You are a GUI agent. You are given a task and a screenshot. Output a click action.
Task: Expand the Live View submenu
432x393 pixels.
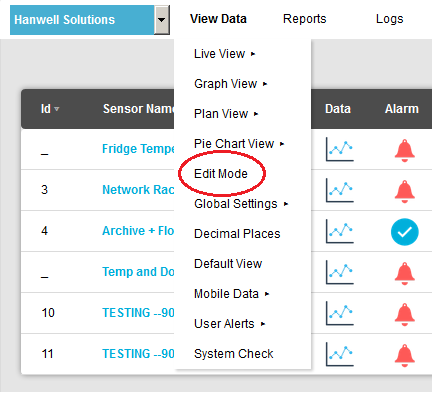pyautogui.click(x=224, y=54)
